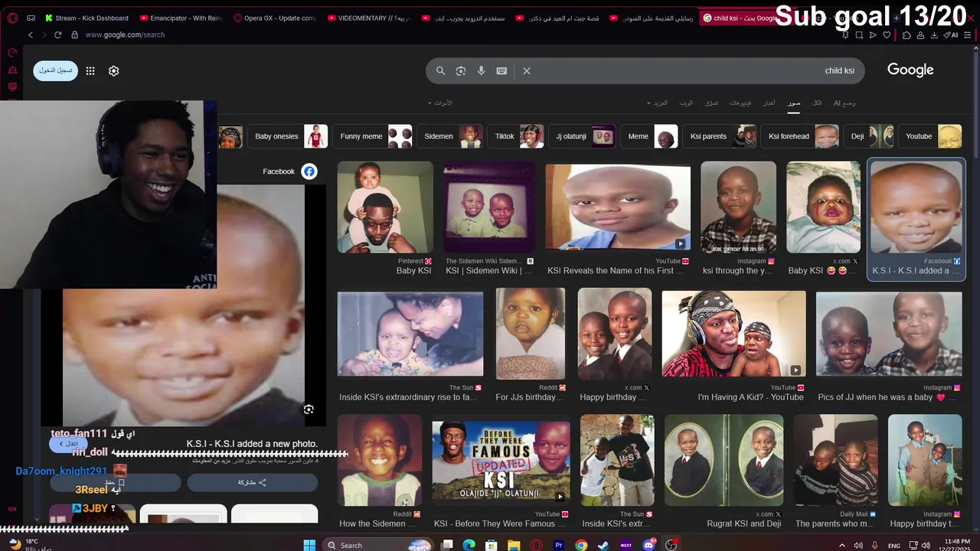Go forward in browser history
This screenshot has width=980, height=551.
pos(44,34)
